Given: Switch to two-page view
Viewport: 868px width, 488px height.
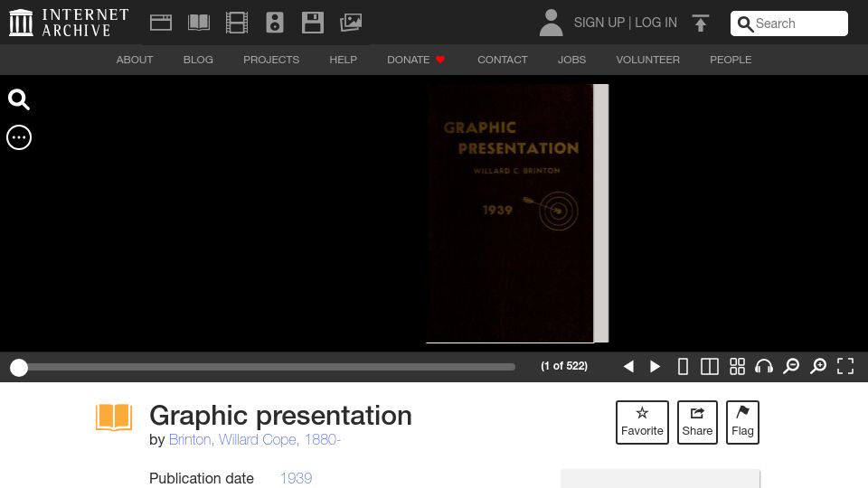Looking at the screenshot, I should click(709, 366).
